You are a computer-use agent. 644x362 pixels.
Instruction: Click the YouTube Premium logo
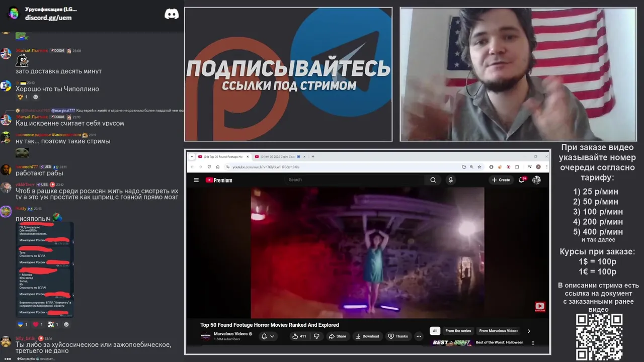pyautogui.click(x=219, y=180)
